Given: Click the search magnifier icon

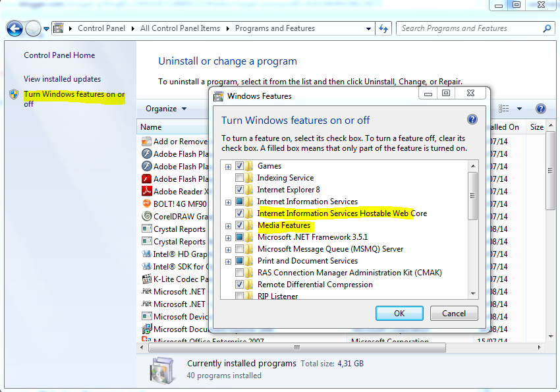Looking at the screenshot, I should click(x=547, y=28).
